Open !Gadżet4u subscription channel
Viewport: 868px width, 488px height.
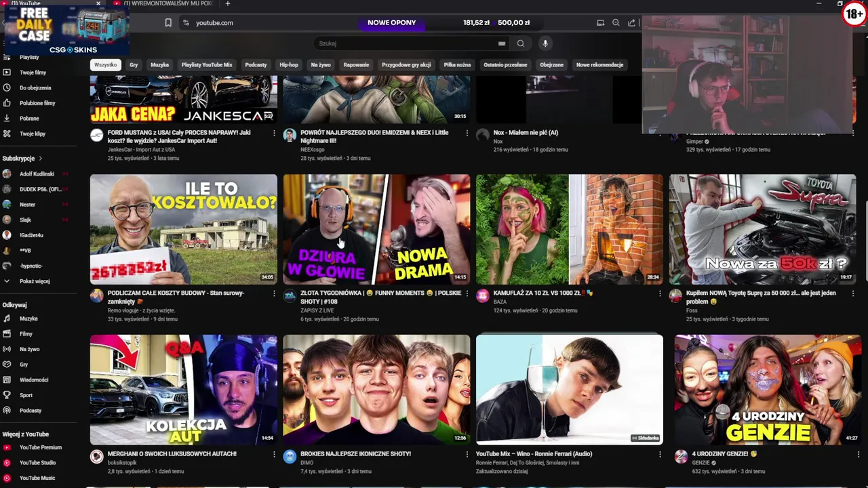point(31,235)
